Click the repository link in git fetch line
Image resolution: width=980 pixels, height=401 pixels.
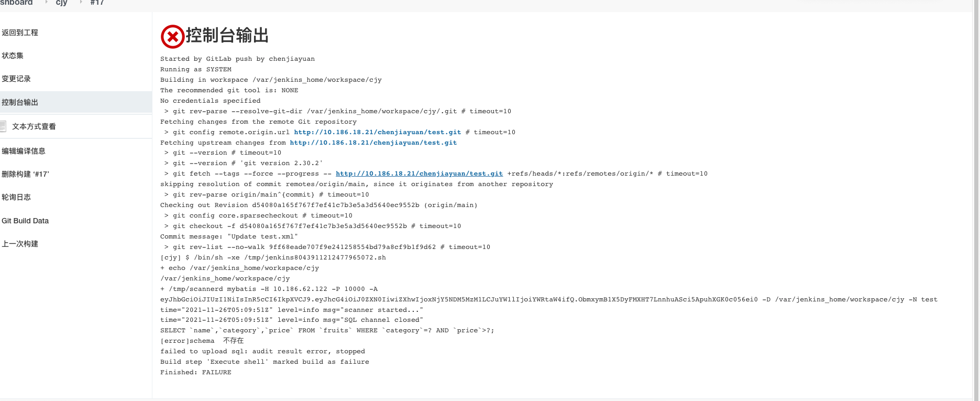[x=419, y=174]
